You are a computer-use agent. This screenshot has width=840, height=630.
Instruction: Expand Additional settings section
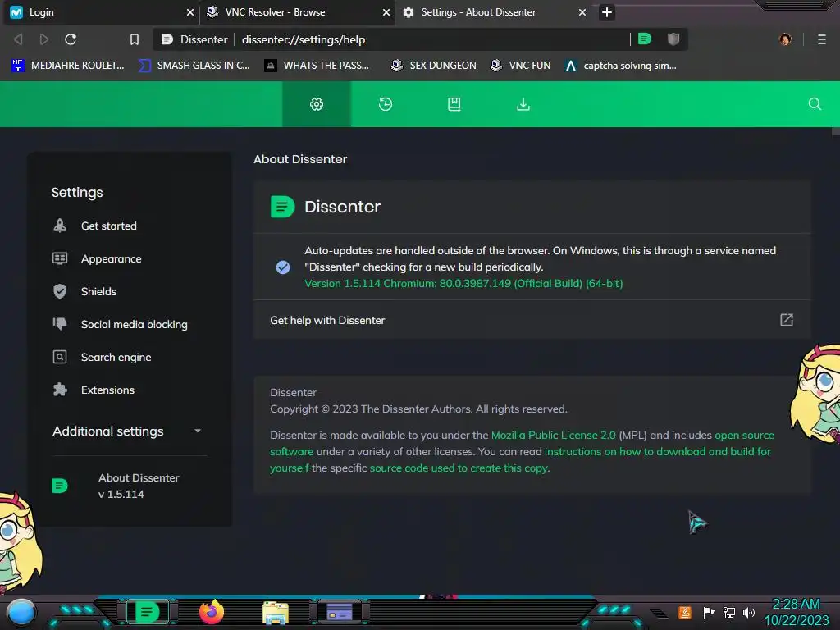click(130, 431)
